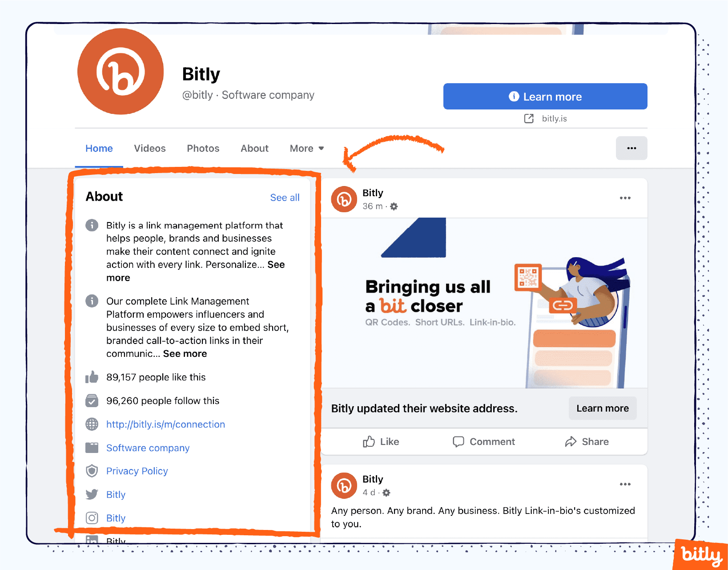The image size is (728, 570).
Task: Click the thumbs-up icon showing 89,157 likes
Action: pos(92,377)
